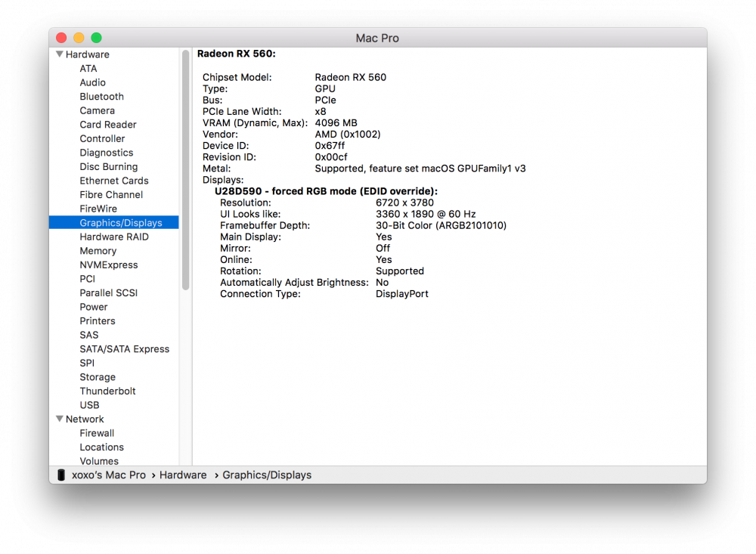Click xoxo's Mac Pro in path bar
Image resolution: width=756 pixels, height=554 pixels.
point(108,475)
